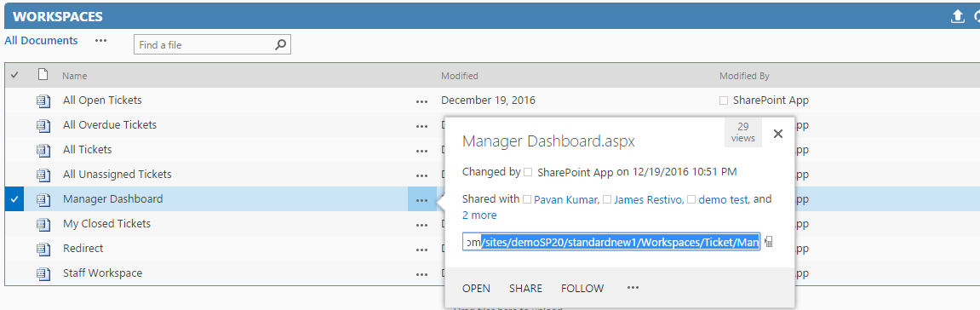Open ellipsis menu for All Open Tickets
Screen dimensions: 980x310
[421, 100]
